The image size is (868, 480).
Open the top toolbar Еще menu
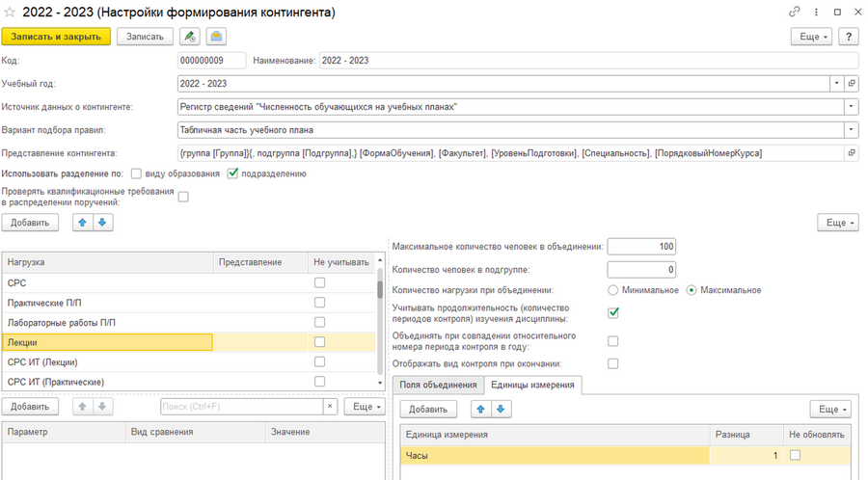tap(811, 37)
